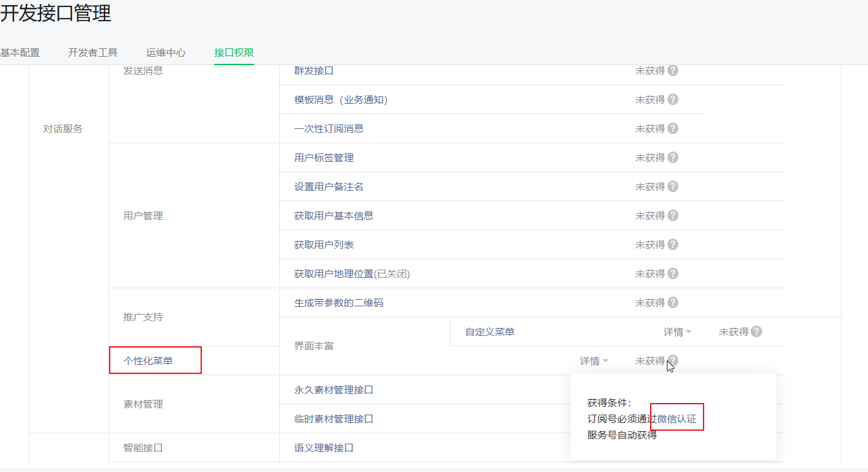This screenshot has height=472, width=868.
Task: Expand 详情 dropdown in 自定义菜单 row
Action: click(677, 332)
